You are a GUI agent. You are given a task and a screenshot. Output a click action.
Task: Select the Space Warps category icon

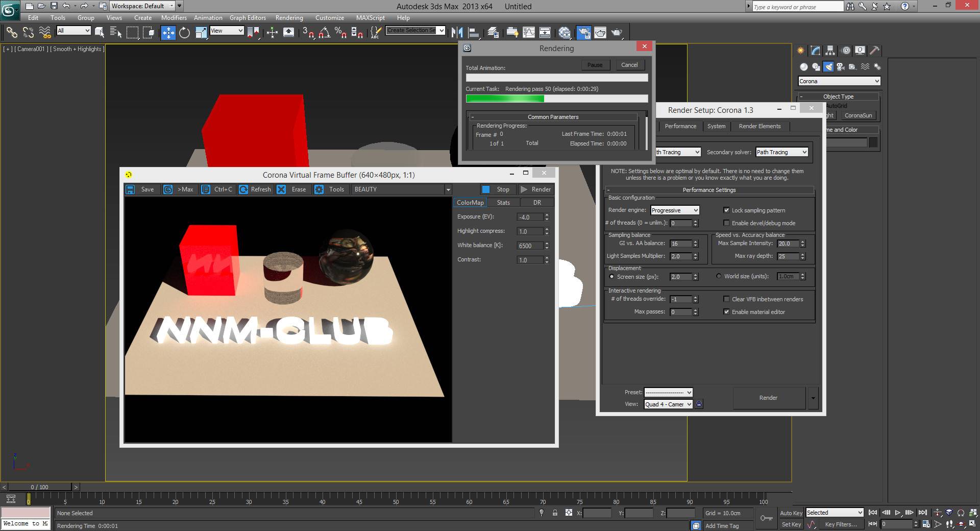(x=865, y=67)
